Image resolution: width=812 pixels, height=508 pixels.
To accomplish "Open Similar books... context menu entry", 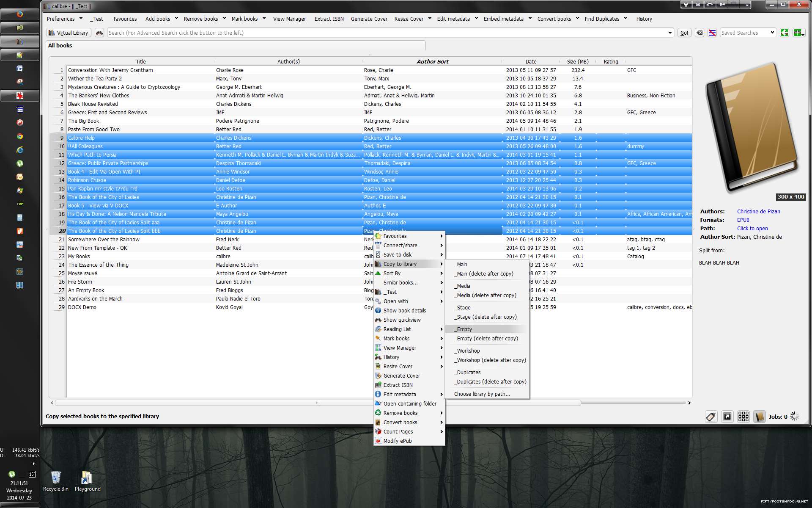I will (409, 282).
